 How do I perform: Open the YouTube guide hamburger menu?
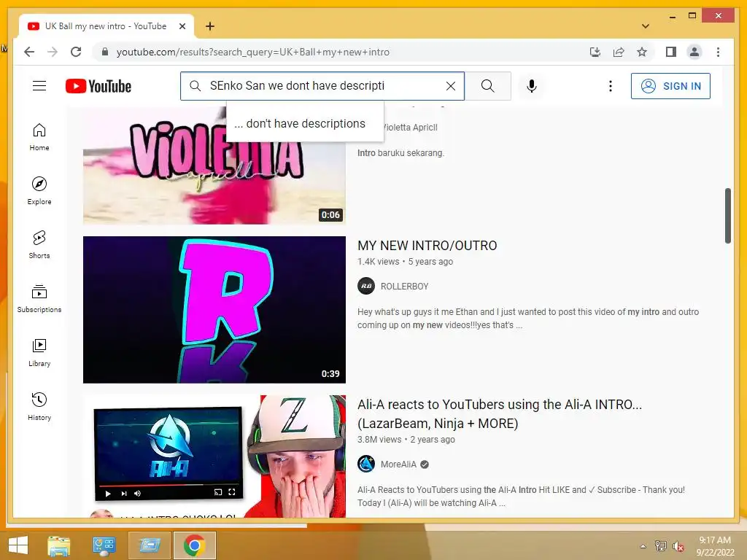(39, 86)
